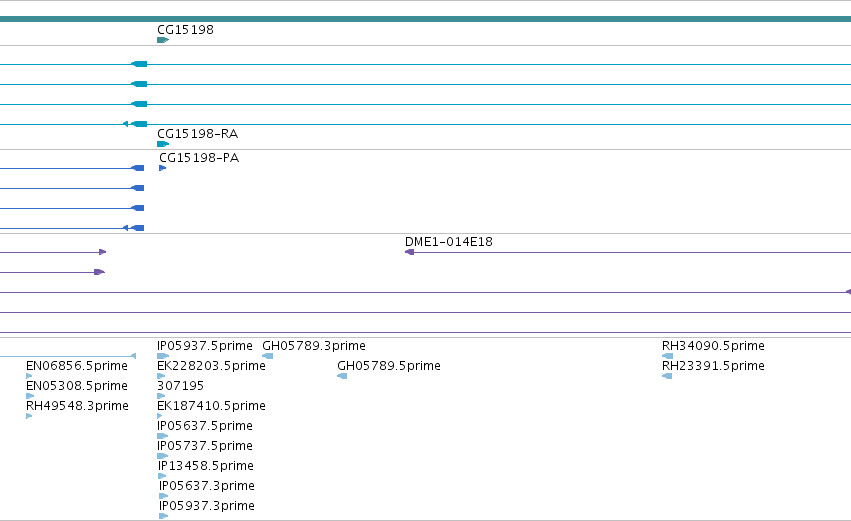This screenshot has height=521, width=851.
Task: Click the EK187410.5prime label
Action: [x=211, y=406]
